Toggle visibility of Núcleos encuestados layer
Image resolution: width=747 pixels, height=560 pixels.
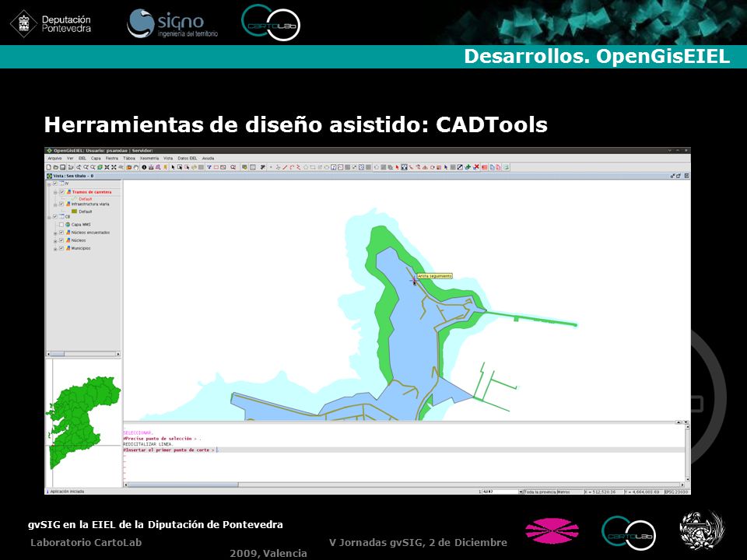(61, 233)
